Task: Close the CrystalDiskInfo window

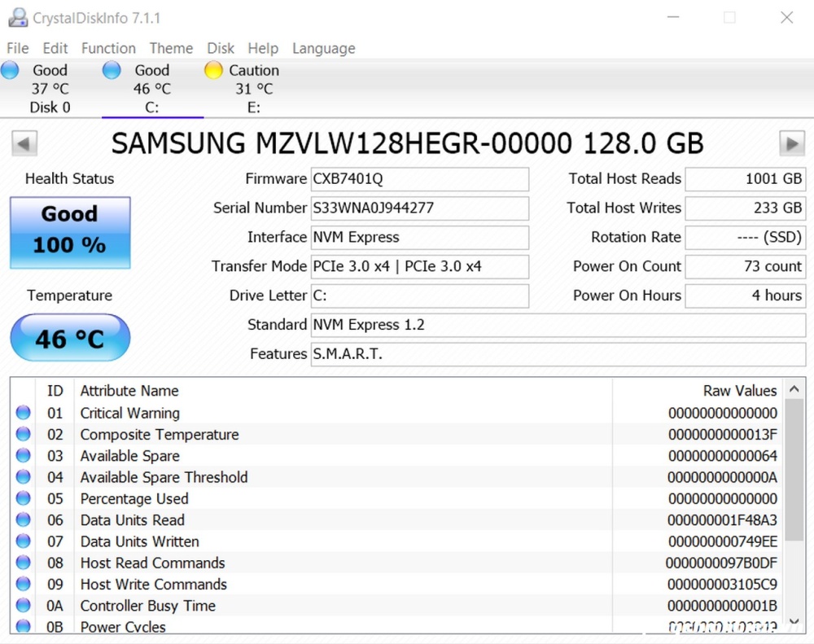Action: coord(786,18)
